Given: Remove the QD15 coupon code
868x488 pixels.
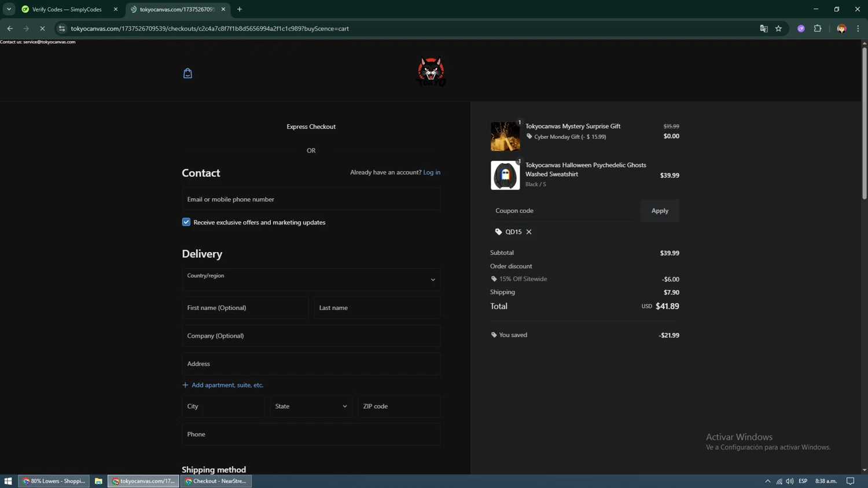Looking at the screenshot, I should [529, 232].
